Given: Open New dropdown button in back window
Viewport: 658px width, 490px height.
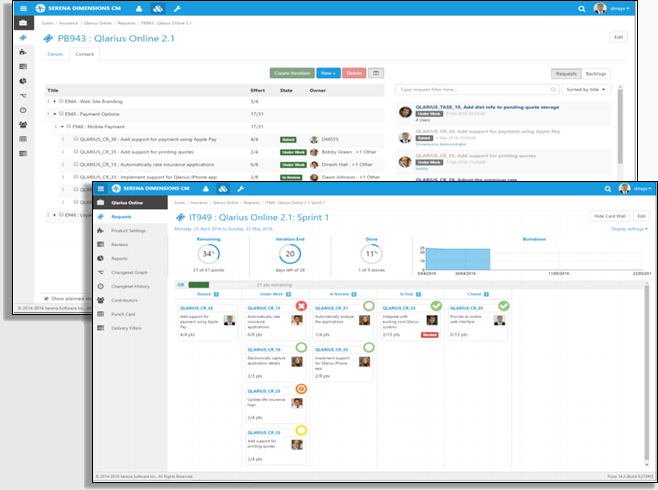Looking at the screenshot, I should 328,73.
